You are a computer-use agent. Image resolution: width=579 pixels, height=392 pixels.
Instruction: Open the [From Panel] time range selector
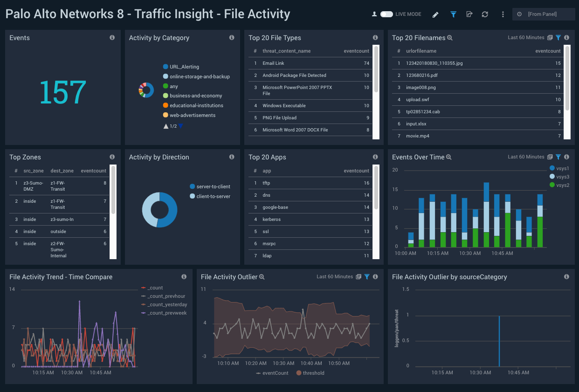[x=544, y=14]
